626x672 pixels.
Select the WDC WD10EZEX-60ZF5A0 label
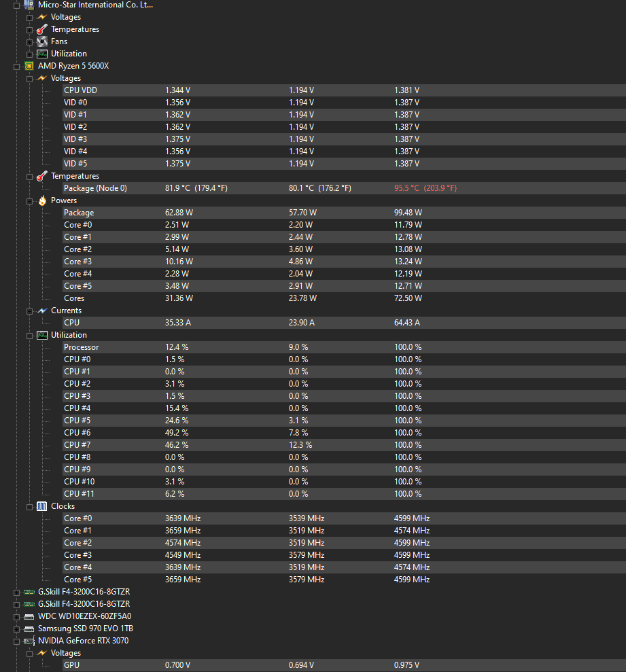coord(84,616)
